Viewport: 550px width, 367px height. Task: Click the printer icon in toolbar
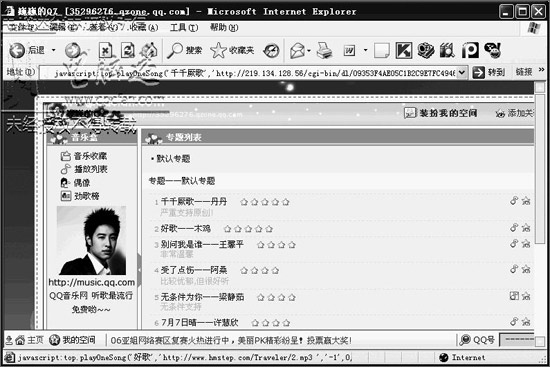click(324, 51)
